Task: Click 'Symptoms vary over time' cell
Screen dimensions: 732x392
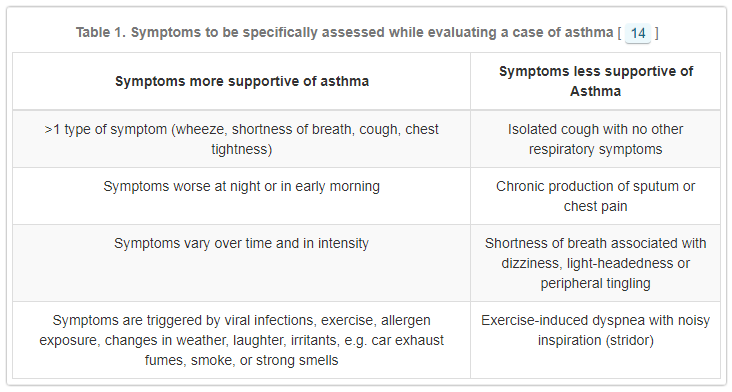Action: pos(242,263)
